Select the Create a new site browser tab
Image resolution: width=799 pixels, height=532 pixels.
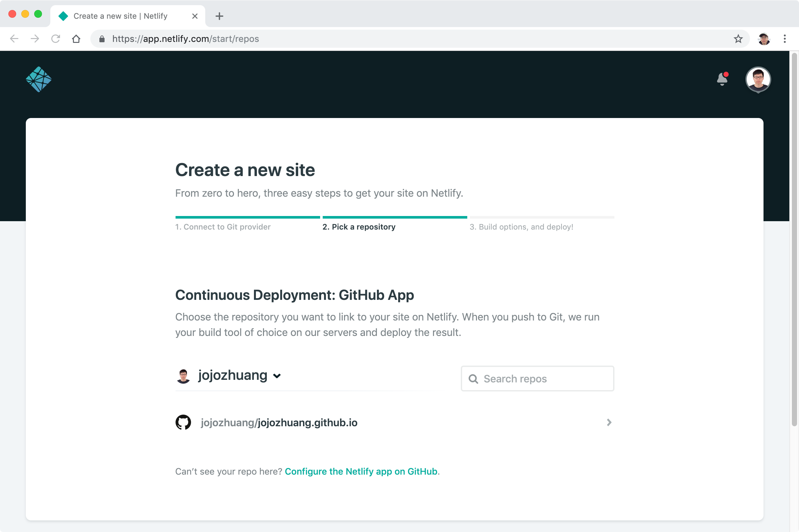point(128,16)
